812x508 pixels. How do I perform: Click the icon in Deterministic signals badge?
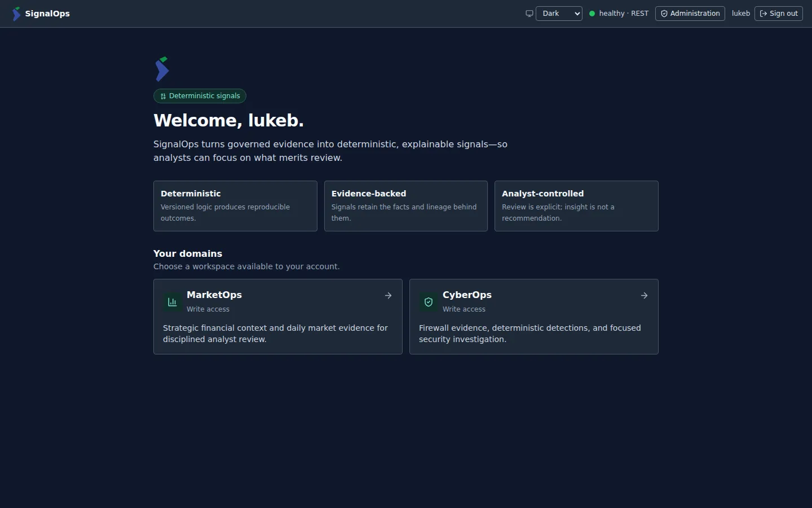pyautogui.click(x=163, y=96)
